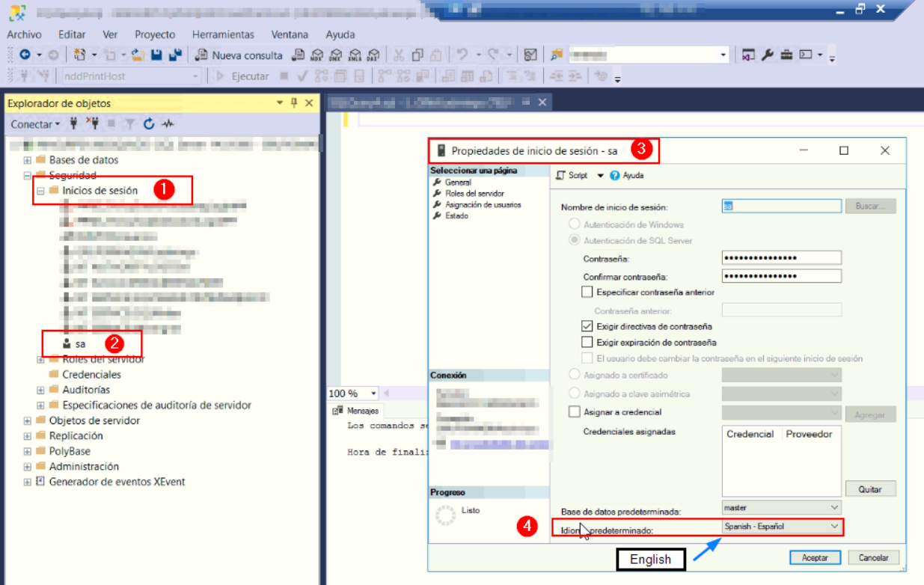
Task: Click the save disk icon in toolbar
Action: 157,55
